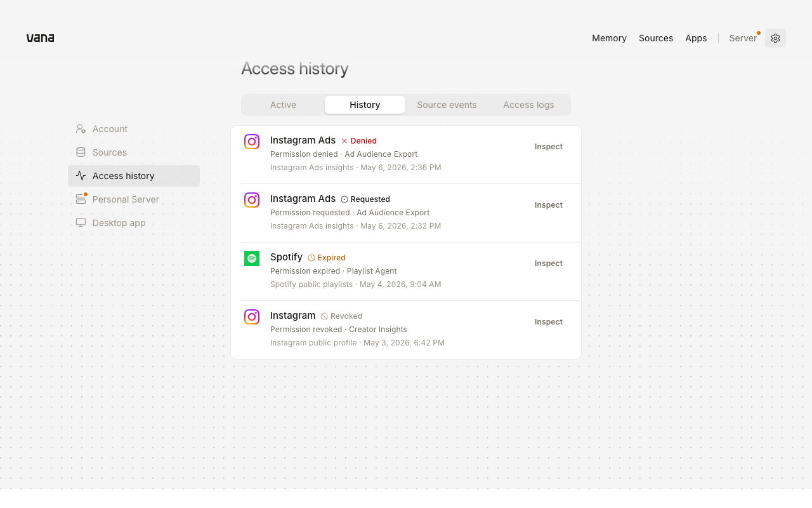Open settings via the gear icon

775,38
